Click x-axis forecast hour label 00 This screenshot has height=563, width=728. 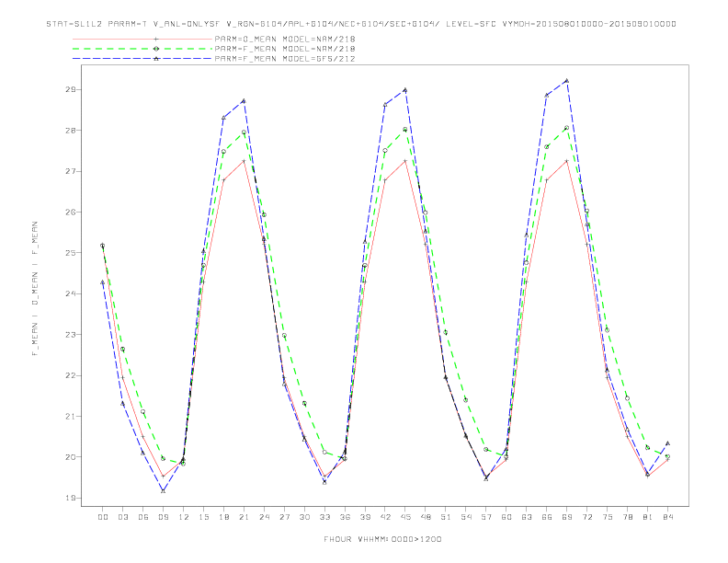pos(103,517)
